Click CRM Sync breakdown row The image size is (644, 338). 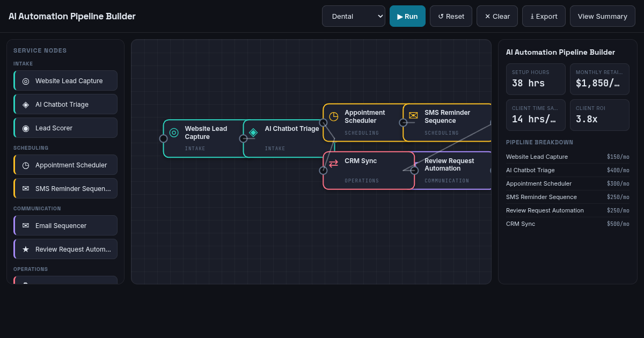tap(568, 224)
